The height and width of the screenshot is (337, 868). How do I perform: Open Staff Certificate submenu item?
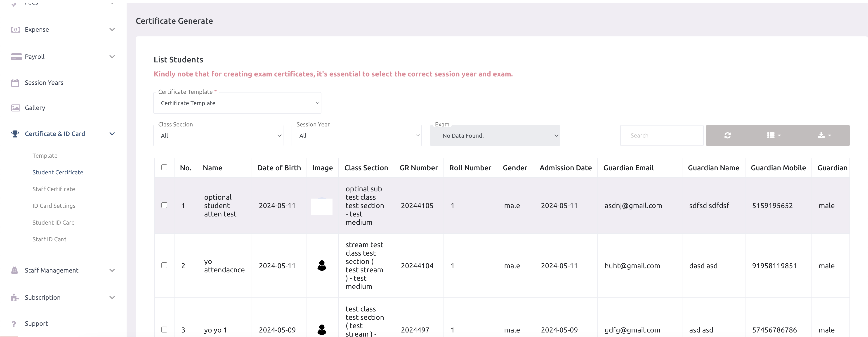(x=54, y=189)
